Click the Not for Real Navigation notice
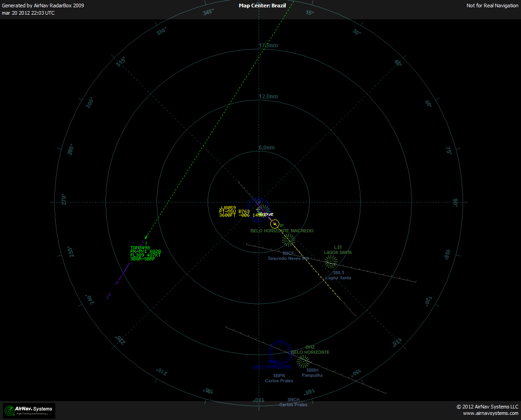The image size is (521, 420). pos(492,6)
